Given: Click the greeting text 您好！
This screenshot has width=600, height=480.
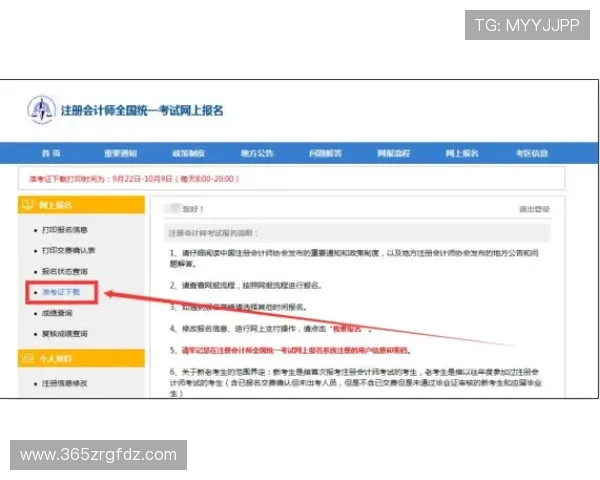Looking at the screenshot, I should (193, 209).
